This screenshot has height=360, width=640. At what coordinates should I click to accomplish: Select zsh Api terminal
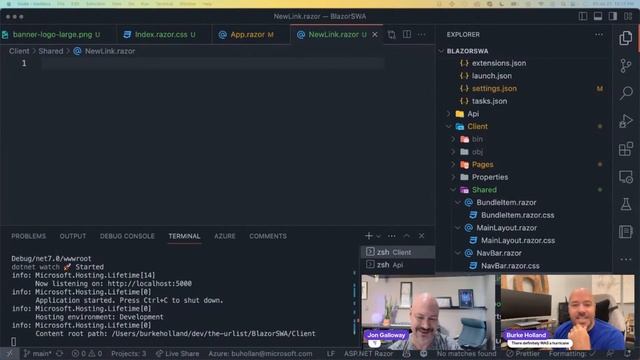click(x=398, y=265)
